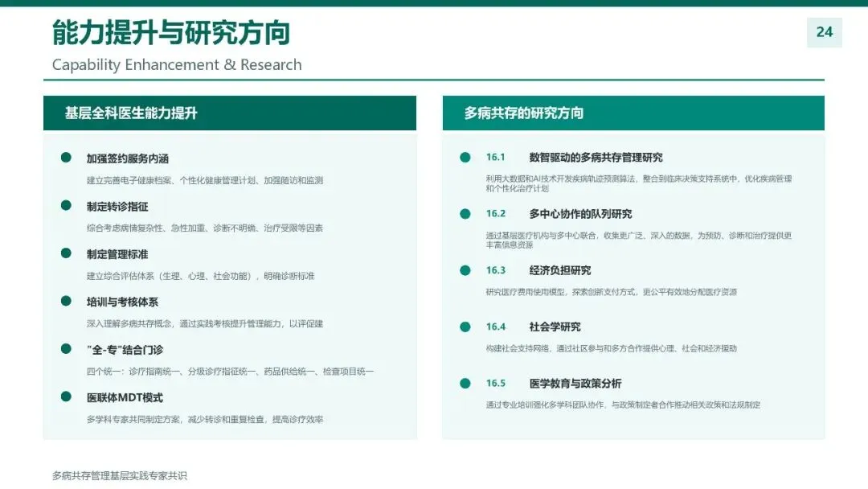Click the green bullet beside 16.4
868x489 pixels.
[x=465, y=327]
